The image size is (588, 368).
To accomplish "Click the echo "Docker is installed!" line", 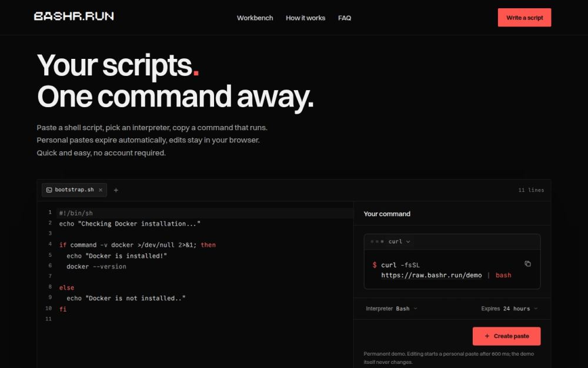I will 116,256.
